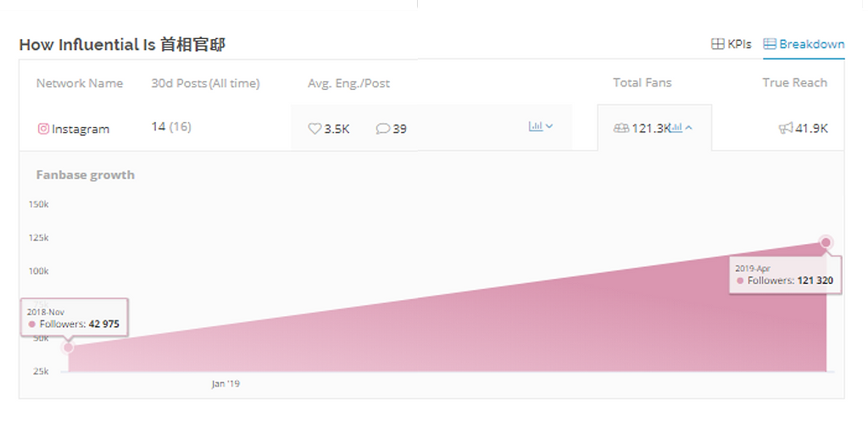Screen dimensions: 868x439
Task: Expand the Avg. Eng./Post chart dropdown
Action: tap(549, 126)
